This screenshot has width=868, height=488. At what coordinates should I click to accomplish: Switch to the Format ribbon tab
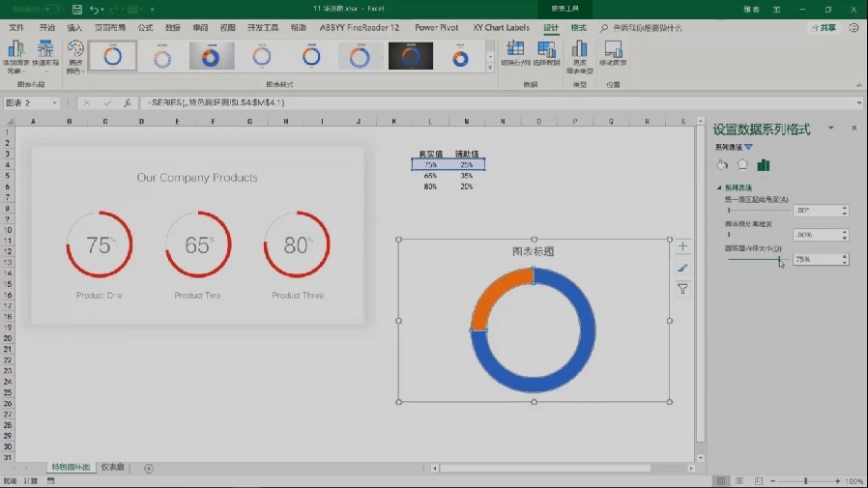[x=578, y=28]
